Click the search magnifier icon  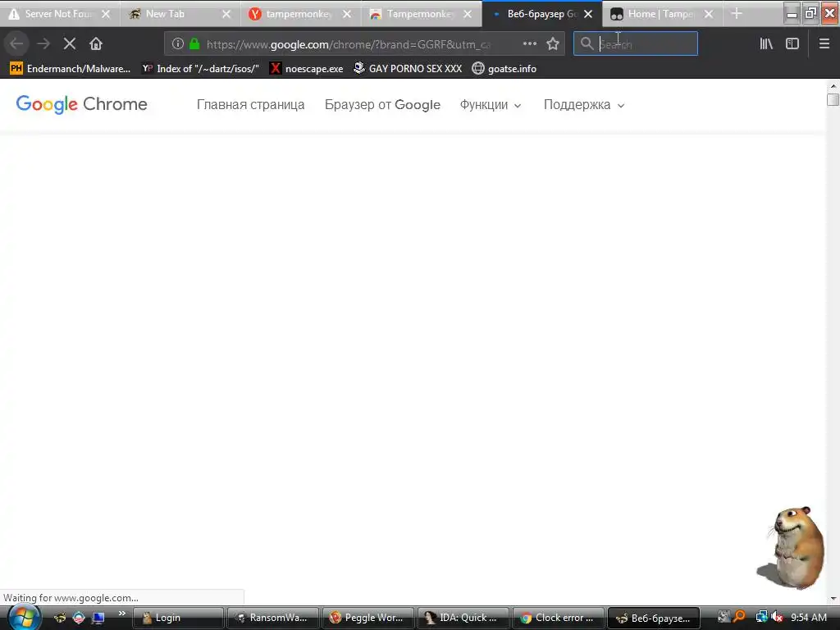587,43
